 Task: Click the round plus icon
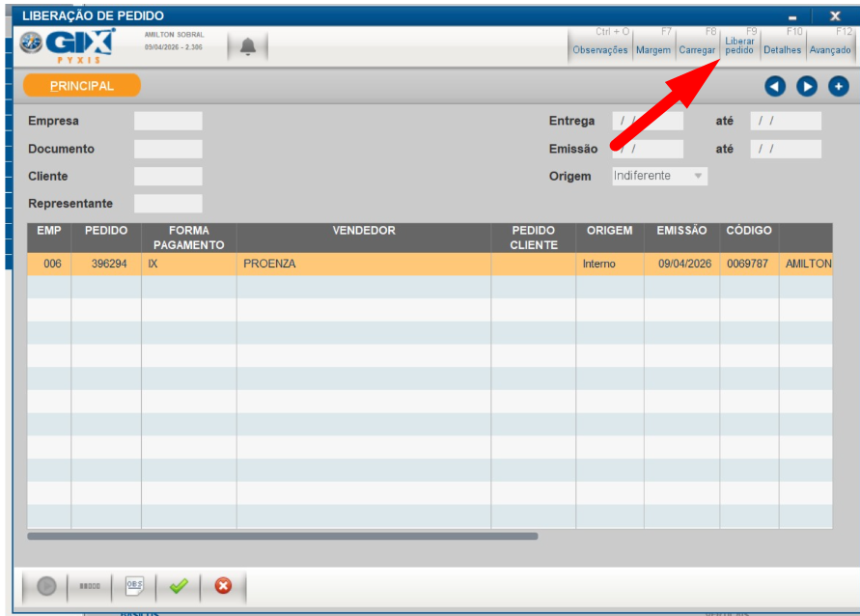pos(839,87)
